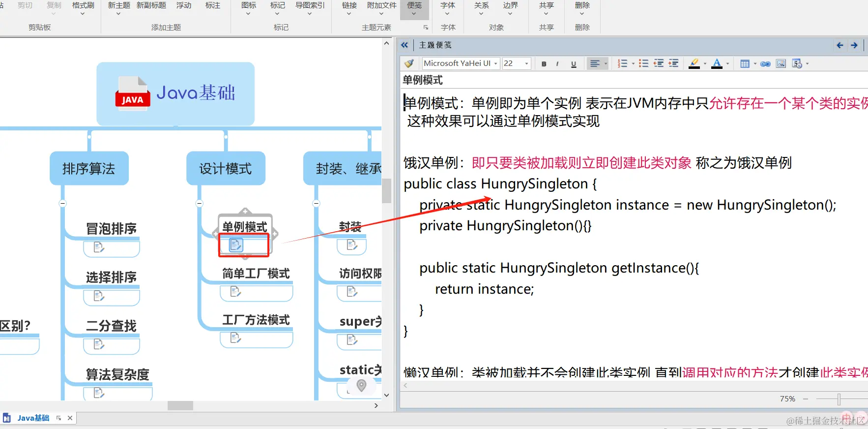Open the note icon under 单例模式

tap(236, 245)
